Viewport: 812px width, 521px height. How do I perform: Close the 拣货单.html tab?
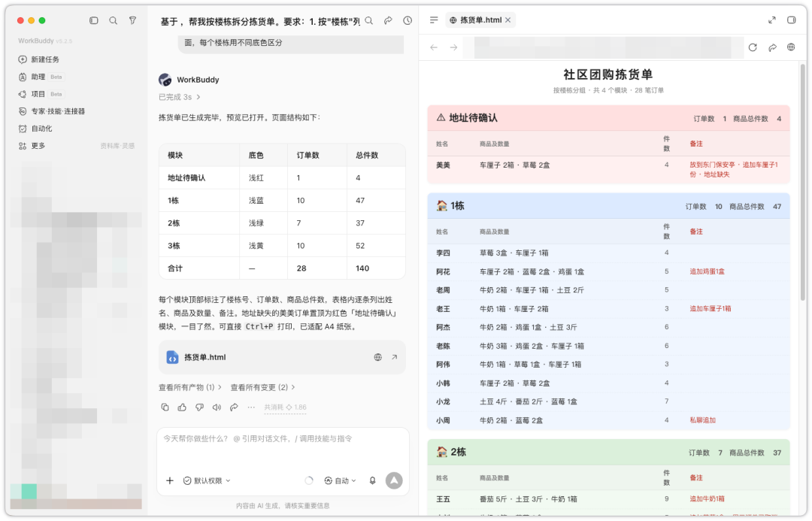[508, 20]
